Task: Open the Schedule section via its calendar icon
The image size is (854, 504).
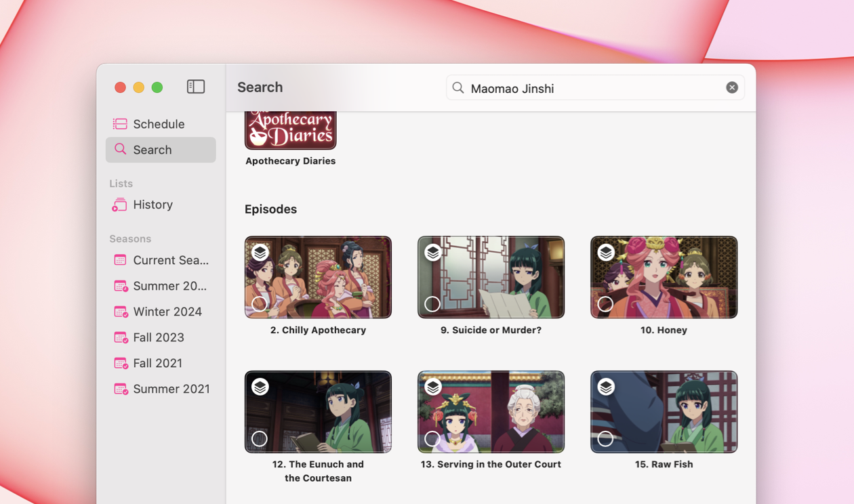Action: click(119, 123)
